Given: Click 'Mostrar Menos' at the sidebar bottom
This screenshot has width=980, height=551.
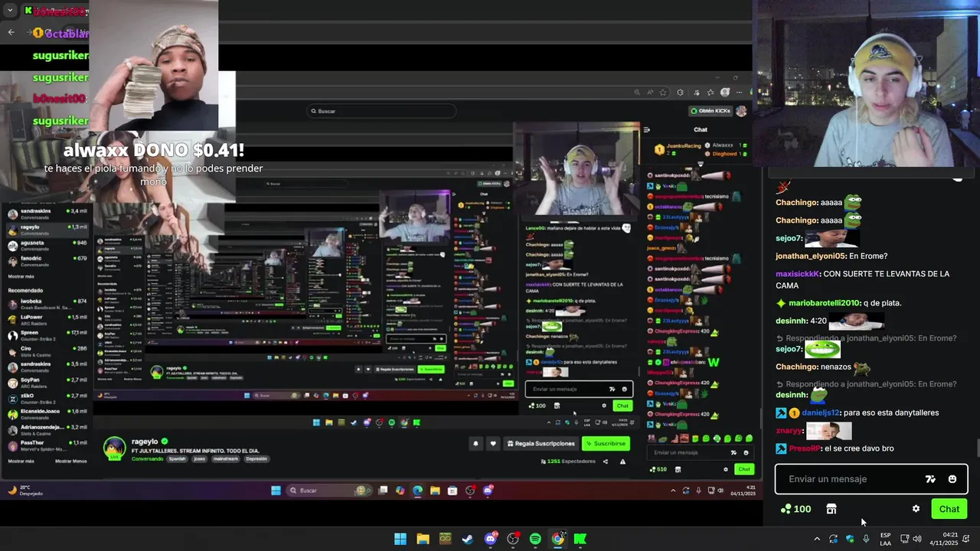Looking at the screenshot, I should tap(70, 461).
